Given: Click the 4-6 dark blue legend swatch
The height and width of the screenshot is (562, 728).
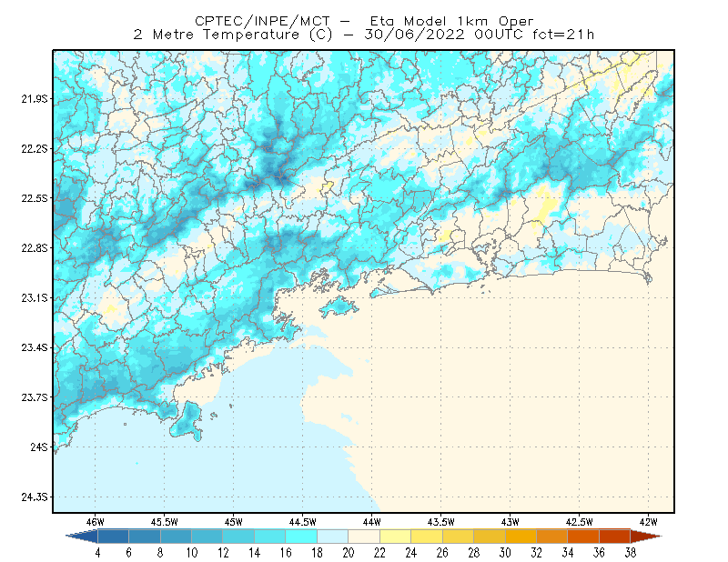Looking at the screenshot, I should pos(113,537).
